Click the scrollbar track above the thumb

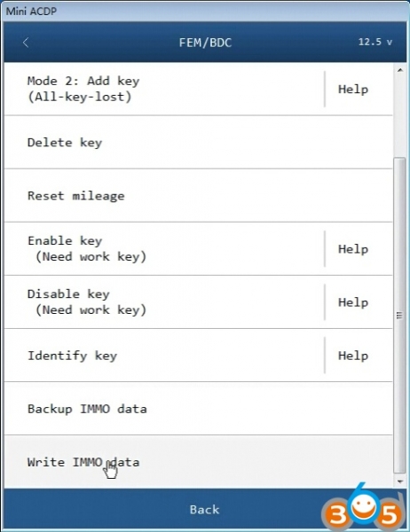coord(400,116)
